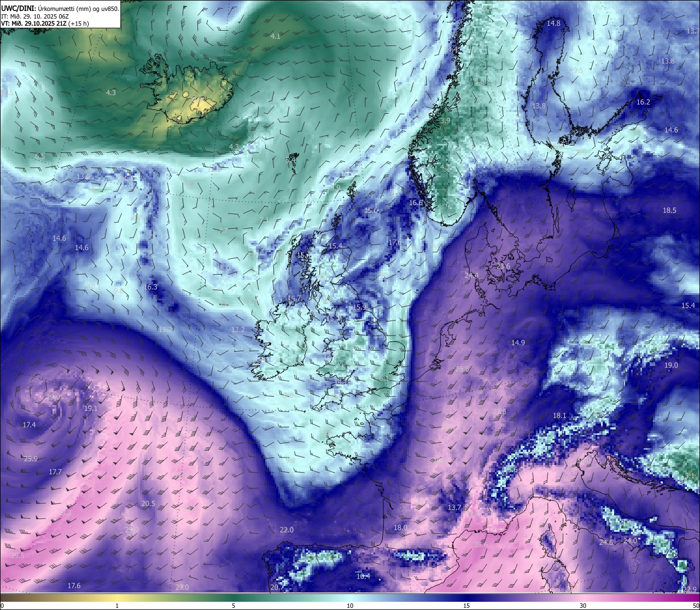700x610 pixels.
Task: Click the 39.5 value label
Action: 18,556
